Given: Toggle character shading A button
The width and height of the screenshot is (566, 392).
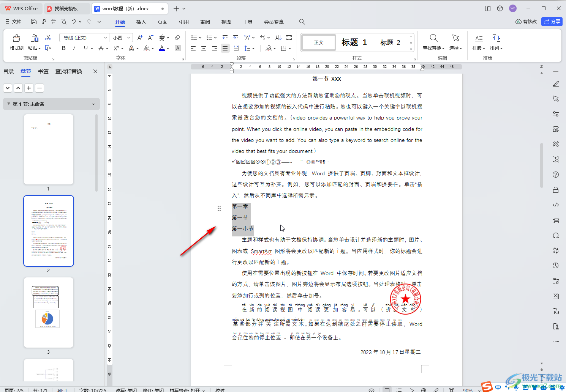Looking at the screenshot, I should tap(177, 48).
